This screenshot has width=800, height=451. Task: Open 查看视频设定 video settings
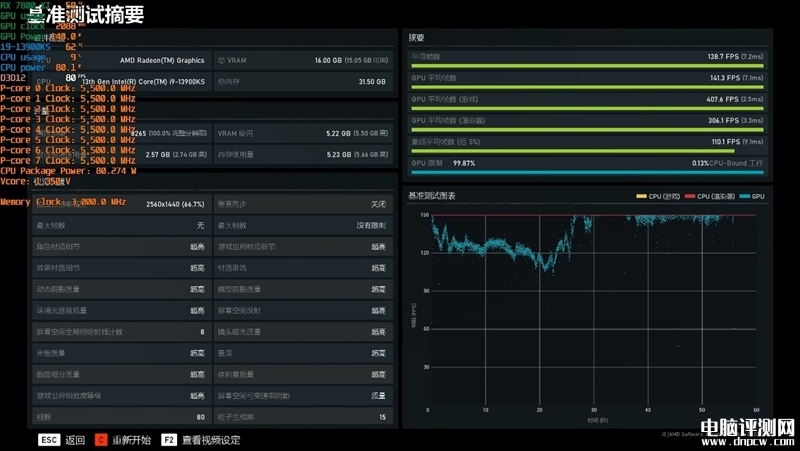tap(211, 440)
